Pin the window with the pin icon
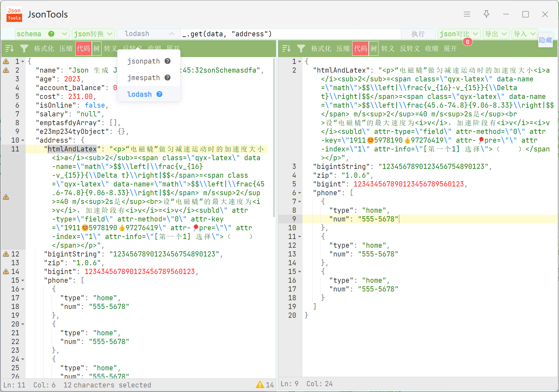The height and width of the screenshot is (392, 559). point(486,14)
